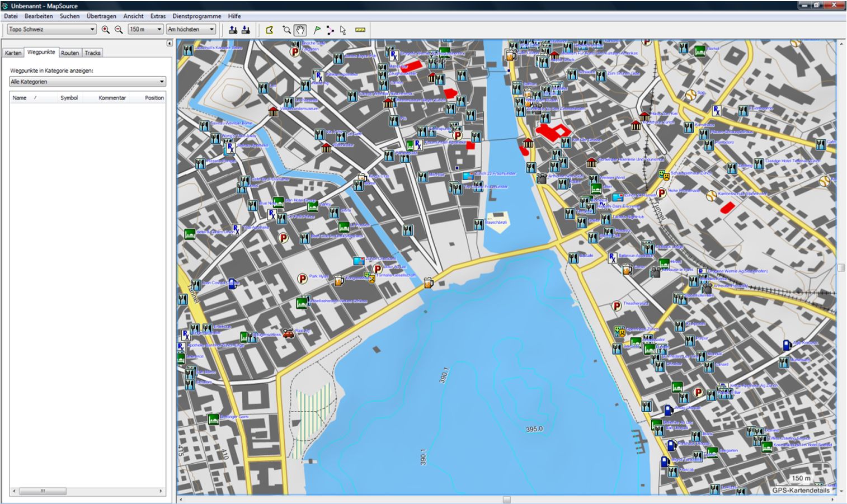Open the 150 m zoom scale dropdown
Image resolution: width=847 pixels, height=504 pixels.
point(145,29)
